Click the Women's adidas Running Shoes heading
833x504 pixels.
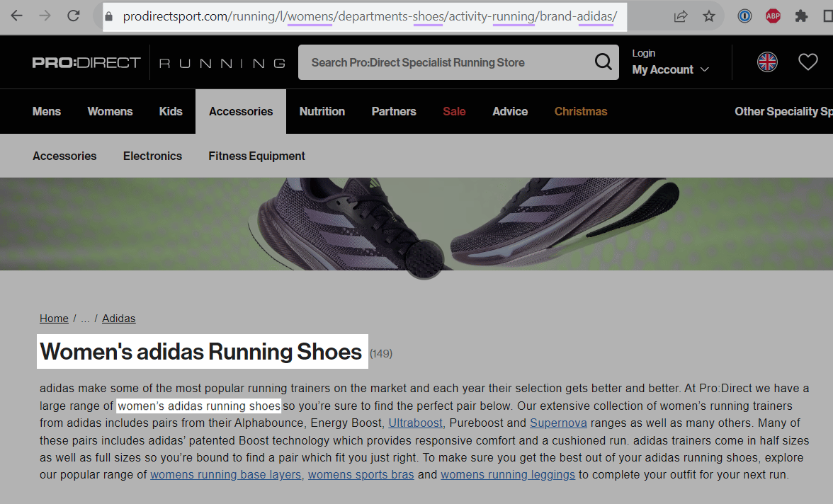(201, 352)
